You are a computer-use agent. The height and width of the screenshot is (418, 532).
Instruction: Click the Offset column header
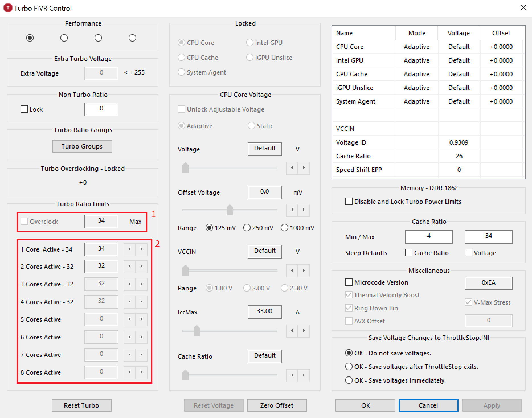[x=501, y=33]
